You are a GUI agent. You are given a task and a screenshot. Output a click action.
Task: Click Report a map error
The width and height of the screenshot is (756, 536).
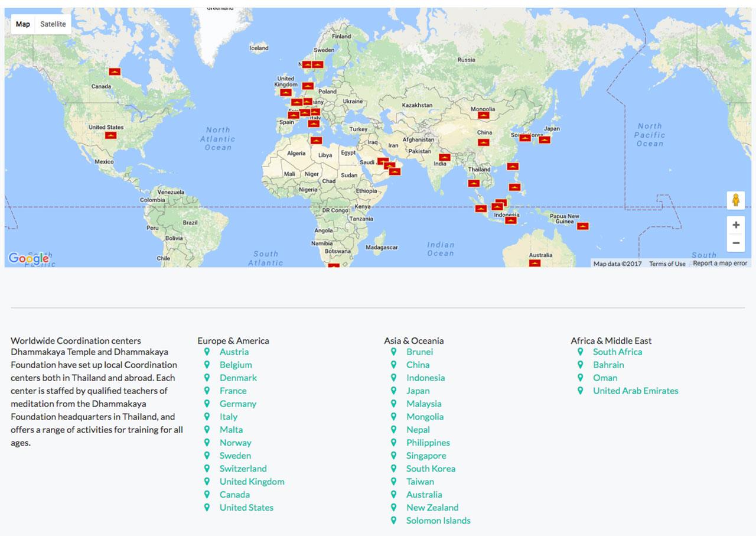[x=720, y=264]
